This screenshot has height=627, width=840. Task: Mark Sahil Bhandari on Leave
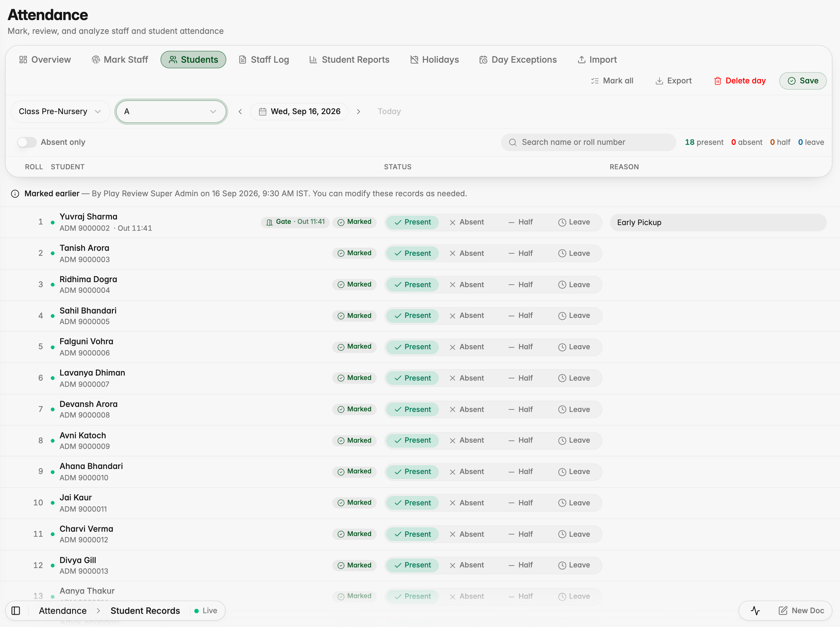574,316
